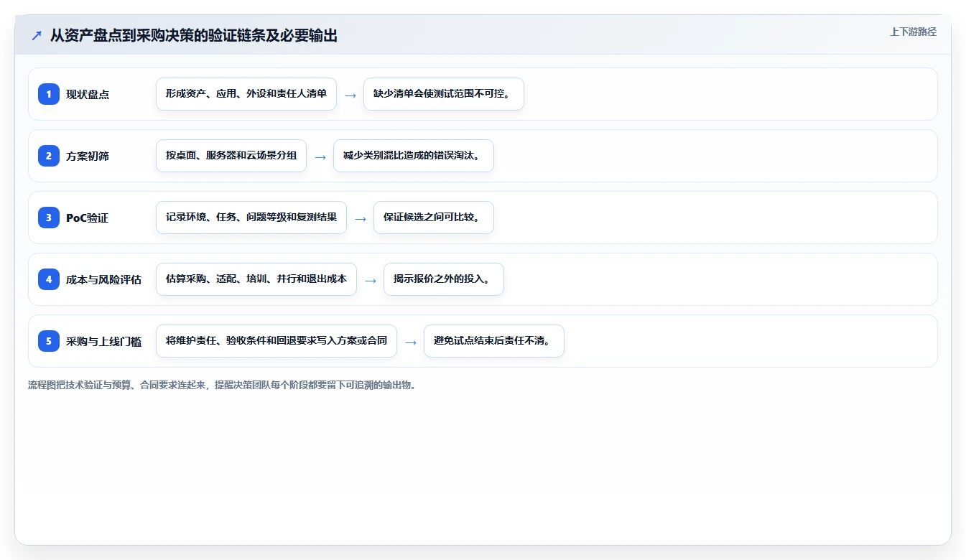Click the '现状盘点' step label

point(88,94)
